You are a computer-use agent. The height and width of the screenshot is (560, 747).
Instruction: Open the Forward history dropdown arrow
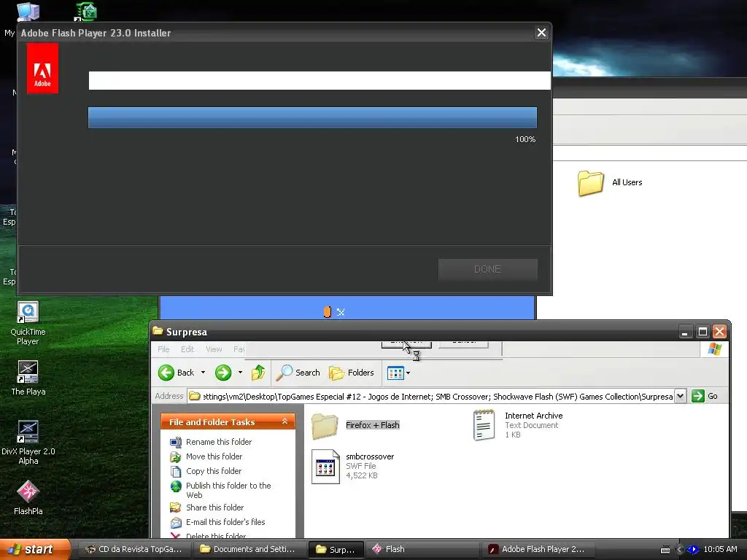click(240, 373)
